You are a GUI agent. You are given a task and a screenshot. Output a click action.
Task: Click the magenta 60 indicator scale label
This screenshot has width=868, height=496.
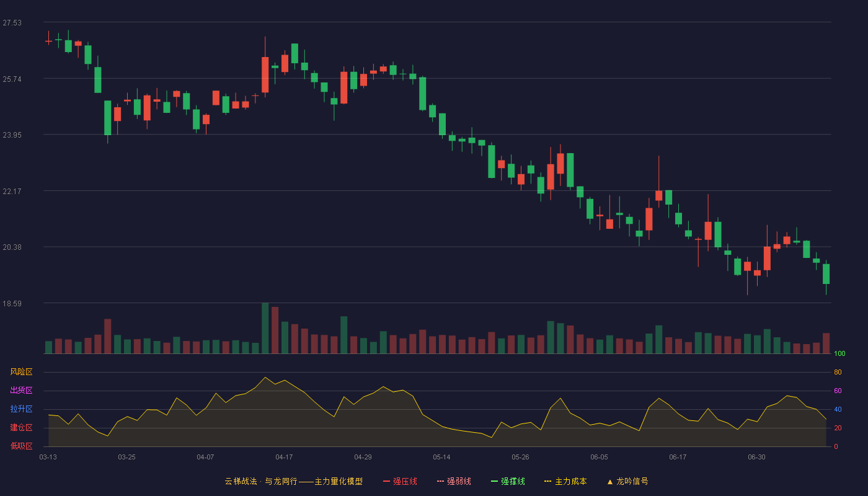click(838, 391)
